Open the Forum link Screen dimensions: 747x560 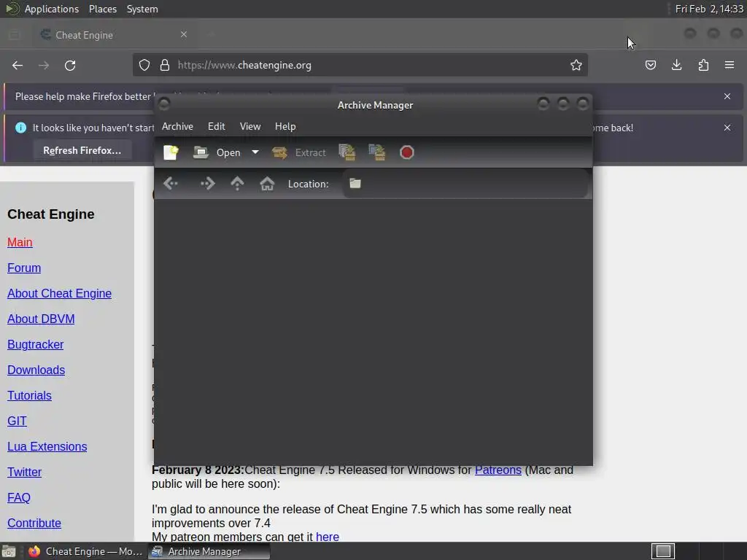tap(24, 268)
